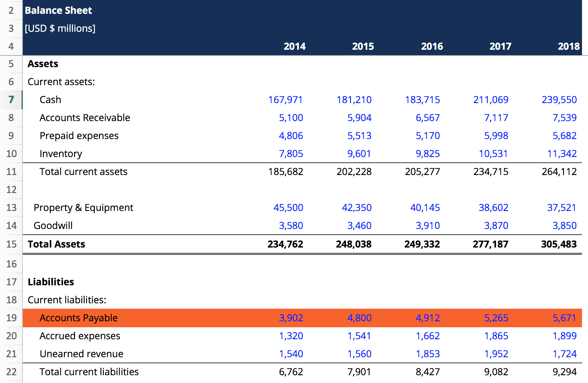This screenshot has height=383, width=588.
Task: Select the Balance Sheet title cell
Action: (x=58, y=10)
